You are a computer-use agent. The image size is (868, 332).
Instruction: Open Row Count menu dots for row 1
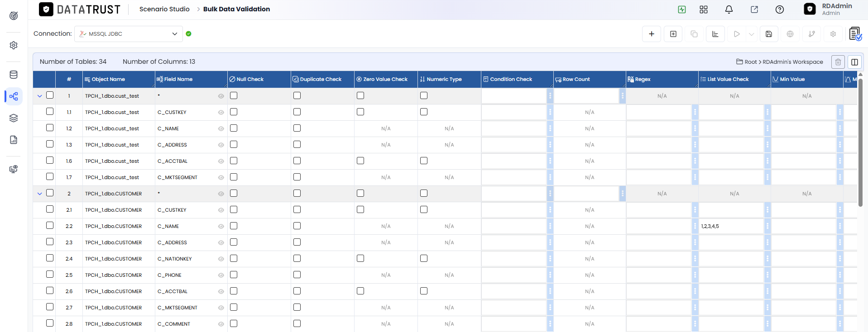tap(623, 96)
